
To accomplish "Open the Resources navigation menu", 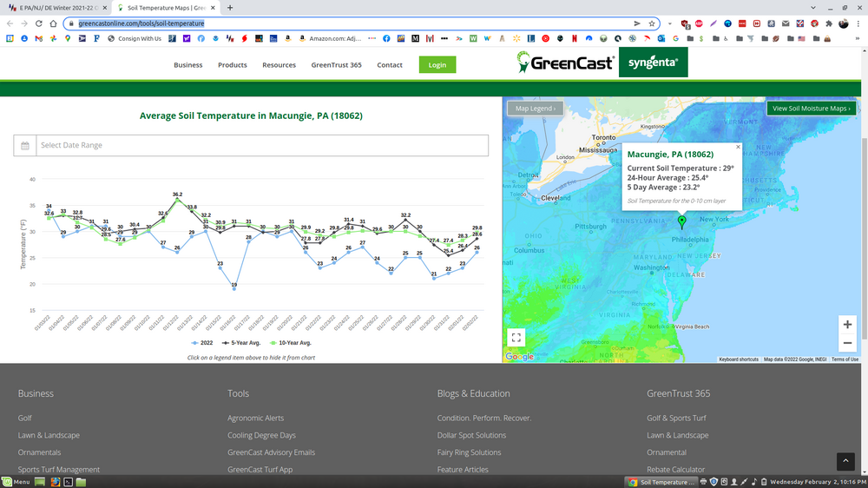I will [x=279, y=65].
